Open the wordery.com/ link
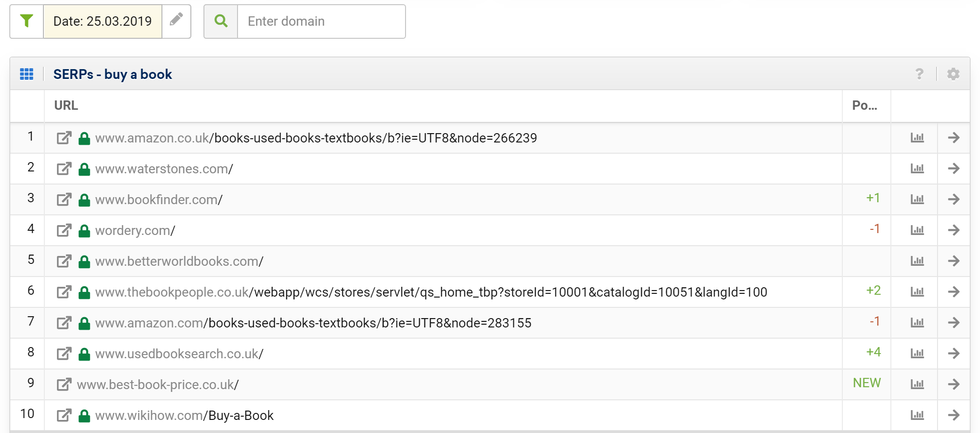The image size is (980, 433). point(135,231)
